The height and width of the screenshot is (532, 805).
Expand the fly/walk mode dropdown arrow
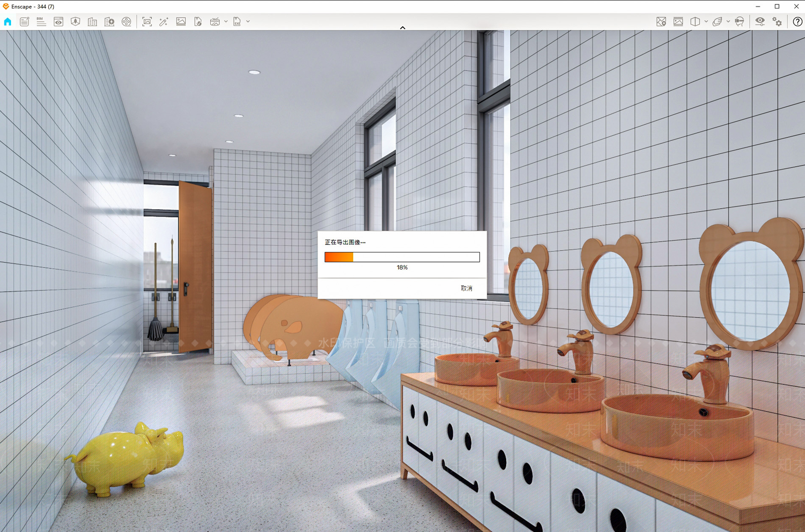pos(728,22)
